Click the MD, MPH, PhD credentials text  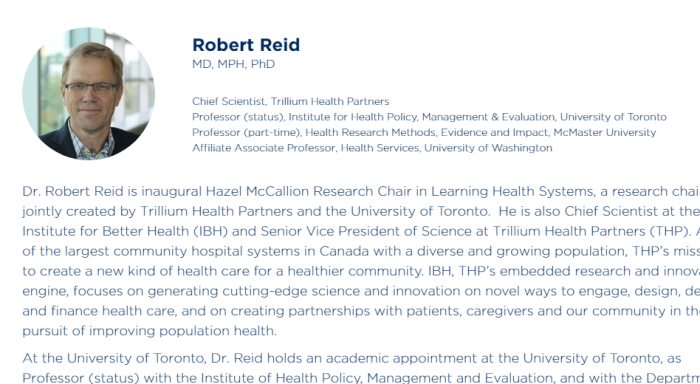(x=233, y=64)
